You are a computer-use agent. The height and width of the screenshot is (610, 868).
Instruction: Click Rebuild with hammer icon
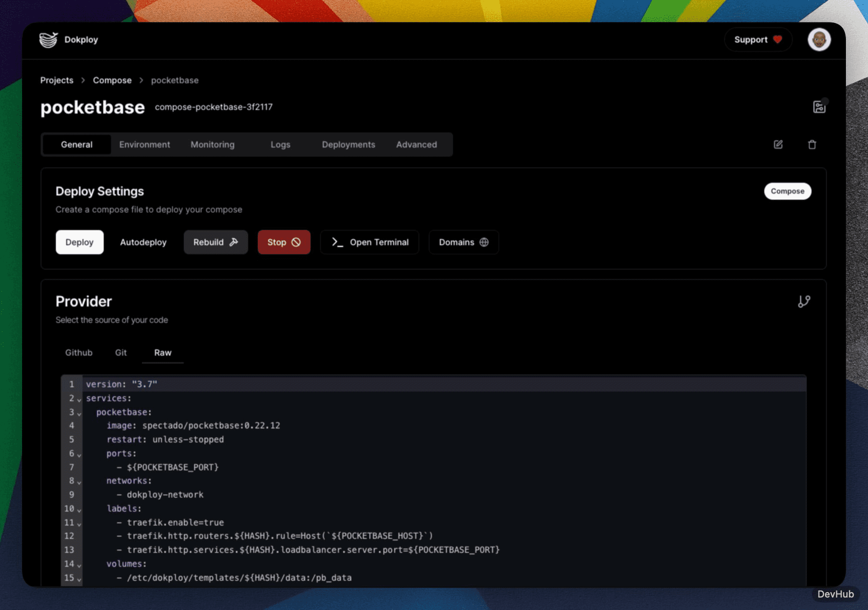[x=216, y=242]
